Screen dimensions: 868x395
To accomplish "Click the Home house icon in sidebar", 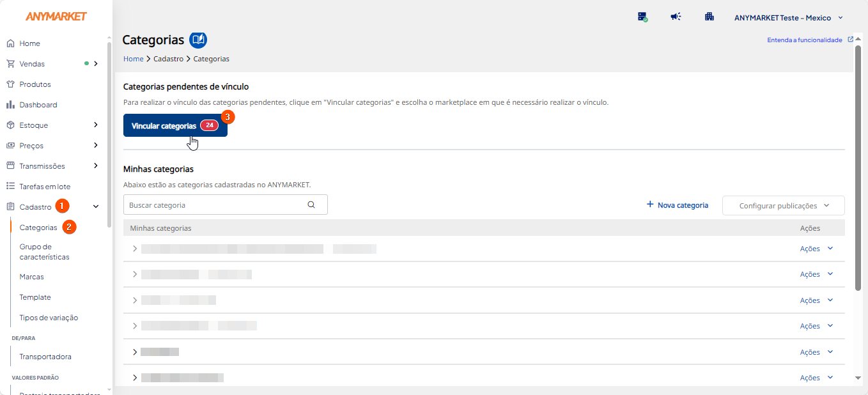I will click(10, 43).
